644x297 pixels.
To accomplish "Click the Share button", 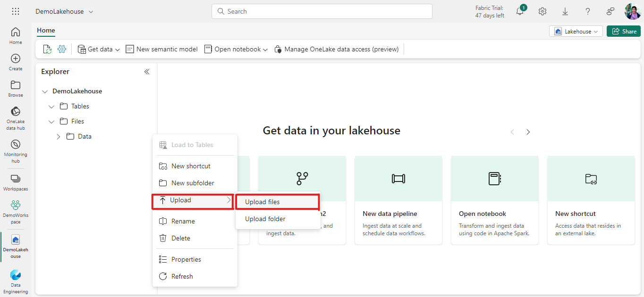I will pos(623,31).
